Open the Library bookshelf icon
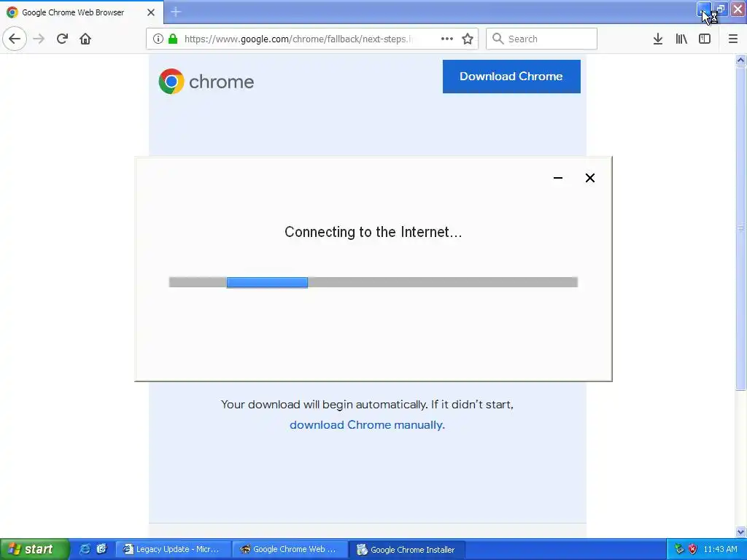The height and width of the screenshot is (560, 747). 681,39
